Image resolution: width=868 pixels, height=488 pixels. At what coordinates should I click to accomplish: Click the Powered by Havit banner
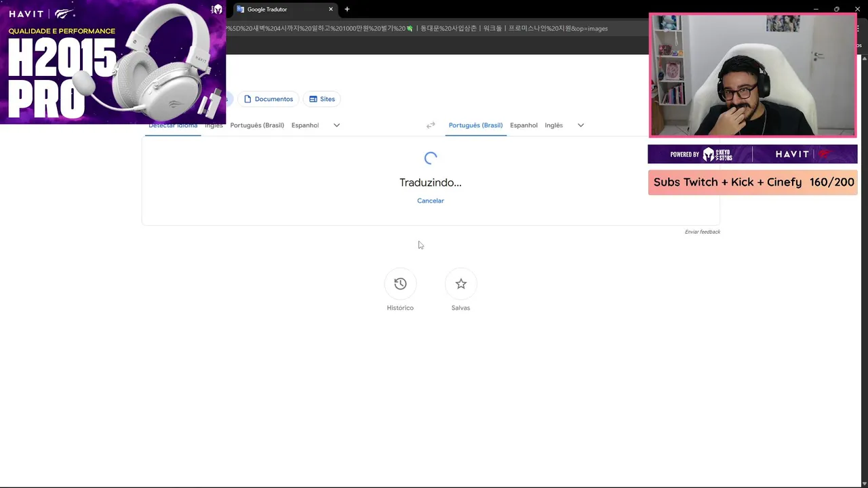pyautogui.click(x=753, y=155)
